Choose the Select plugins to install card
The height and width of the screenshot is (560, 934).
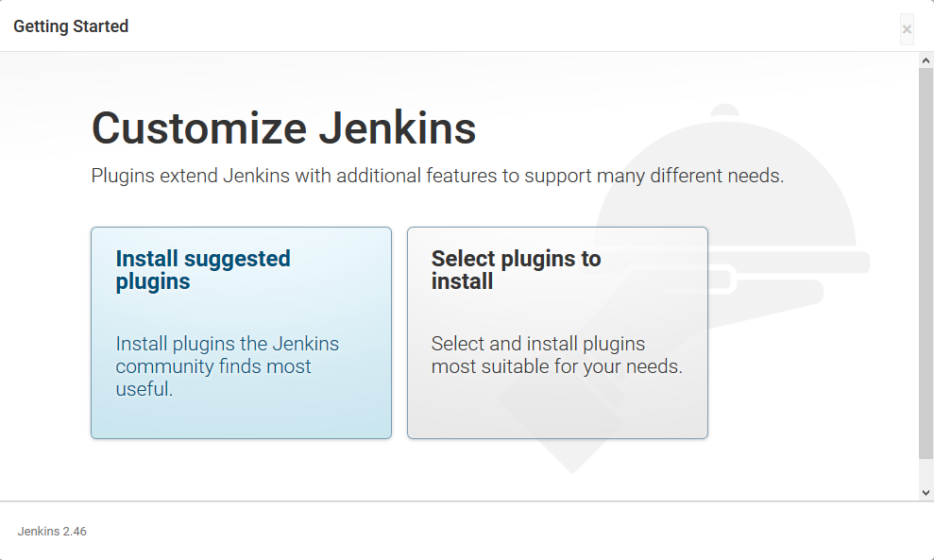tap(557, 332)
